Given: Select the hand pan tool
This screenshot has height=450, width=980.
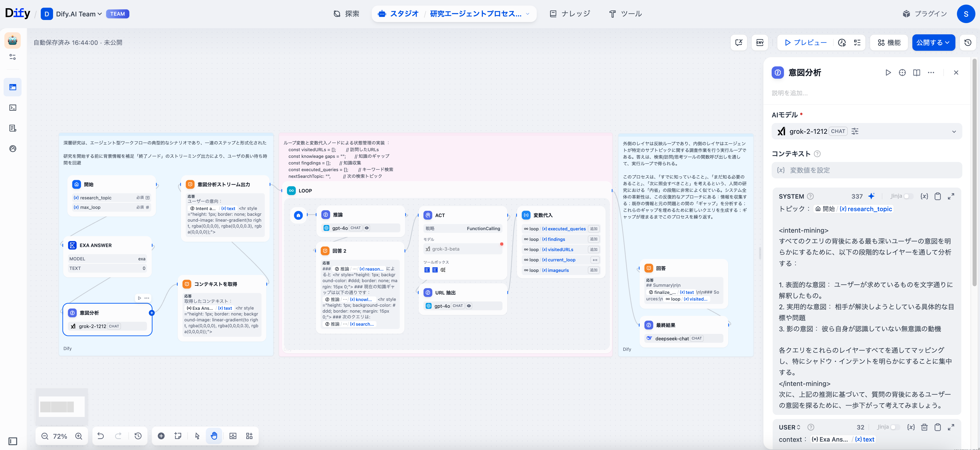Looking at the screenshot, I should [x=214, y=436].
